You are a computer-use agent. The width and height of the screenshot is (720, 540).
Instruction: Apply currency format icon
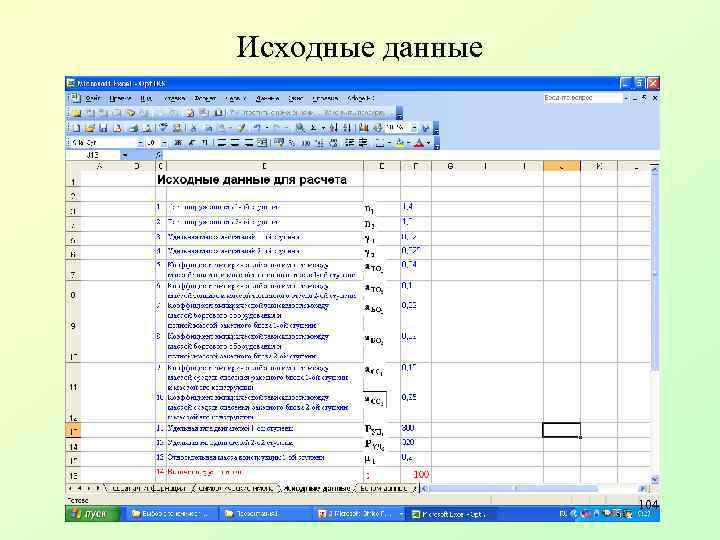279,143
